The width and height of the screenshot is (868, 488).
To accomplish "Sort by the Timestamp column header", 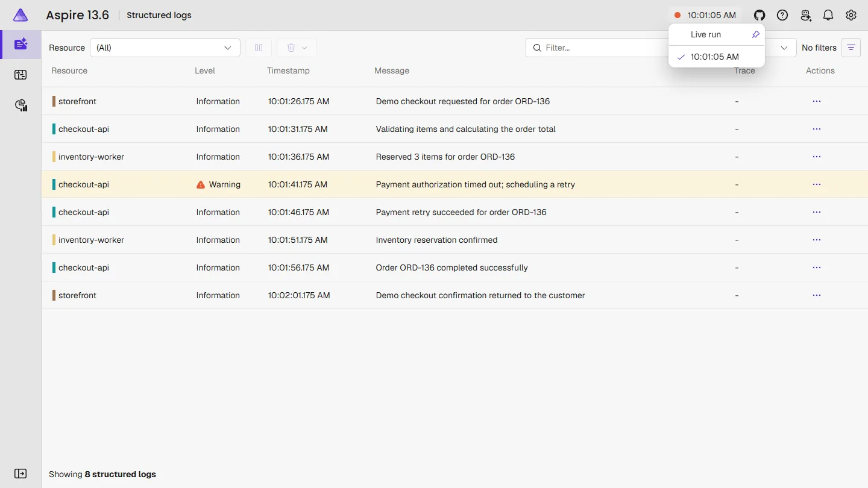I will click(x=288, y=70).
